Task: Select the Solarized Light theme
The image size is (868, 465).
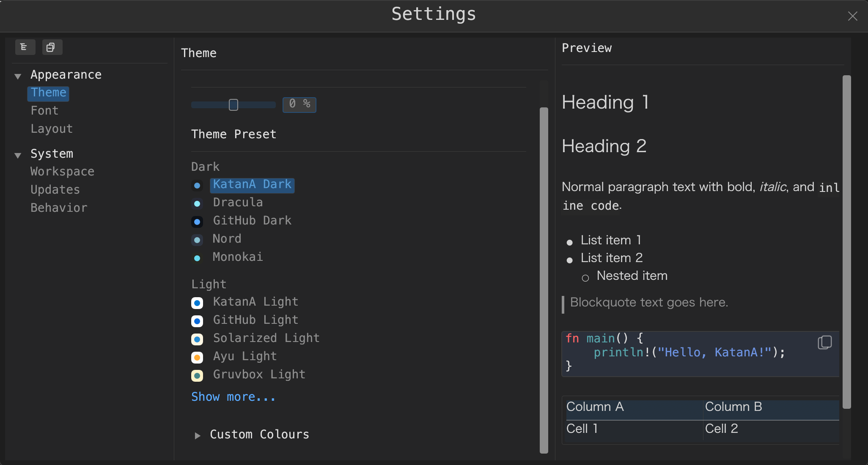Action: (266, 338)
